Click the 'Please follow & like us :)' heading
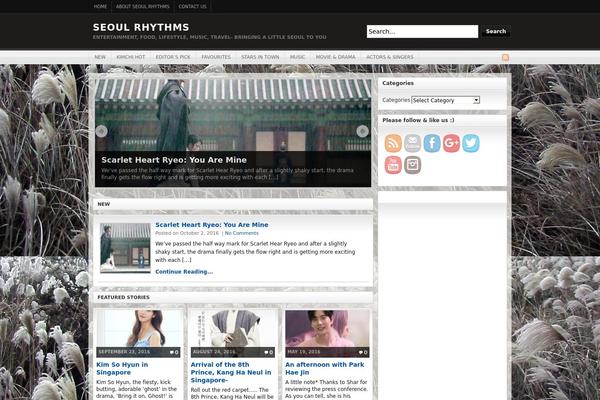The width and height of the screenshot is (600, 400). (x=418, y=120)
